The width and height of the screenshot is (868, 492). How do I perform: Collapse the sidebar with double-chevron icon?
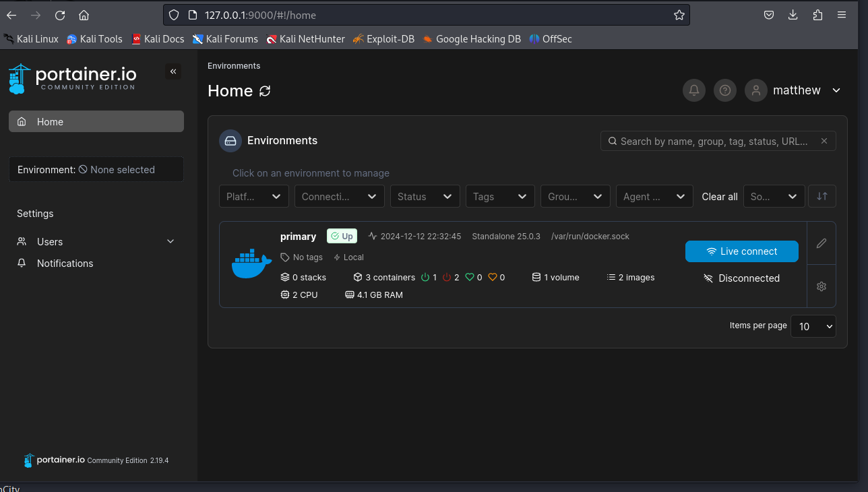pos(173,71)
